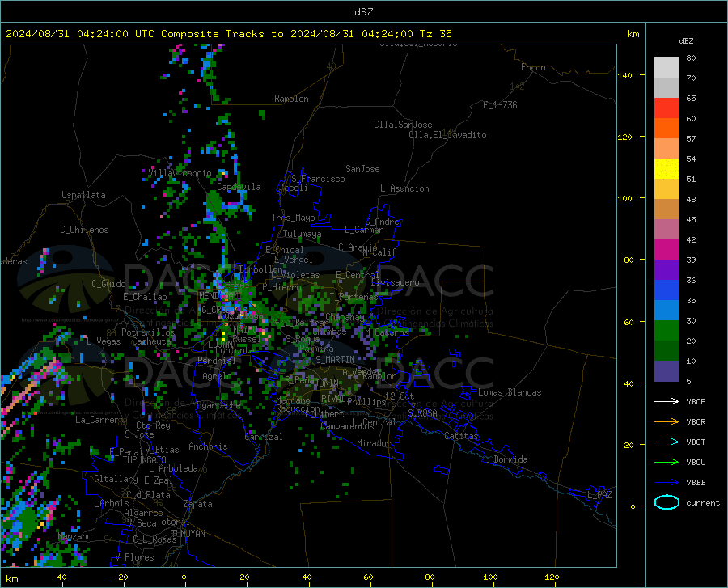Pick the bright green 30-20 dBZ swatch
The height and width of the screenshot is (588, 728).
[667, 331]
